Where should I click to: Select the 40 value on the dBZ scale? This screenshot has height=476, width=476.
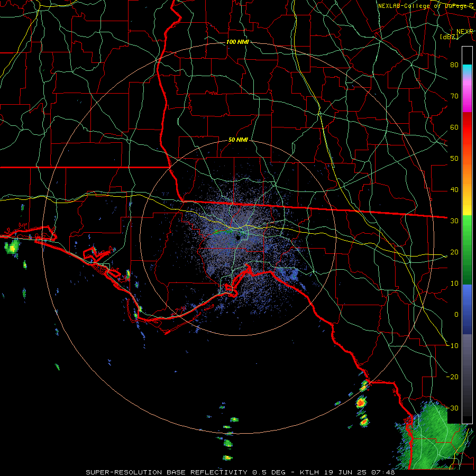point(454,190)
